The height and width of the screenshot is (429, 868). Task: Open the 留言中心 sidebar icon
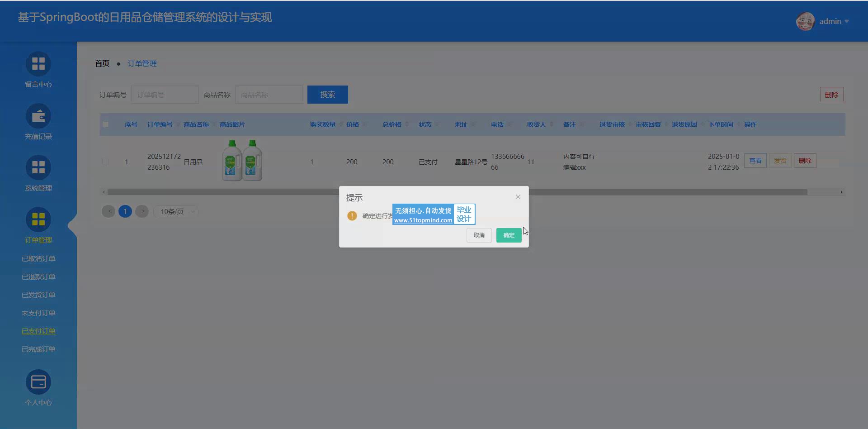coord(38,64)
